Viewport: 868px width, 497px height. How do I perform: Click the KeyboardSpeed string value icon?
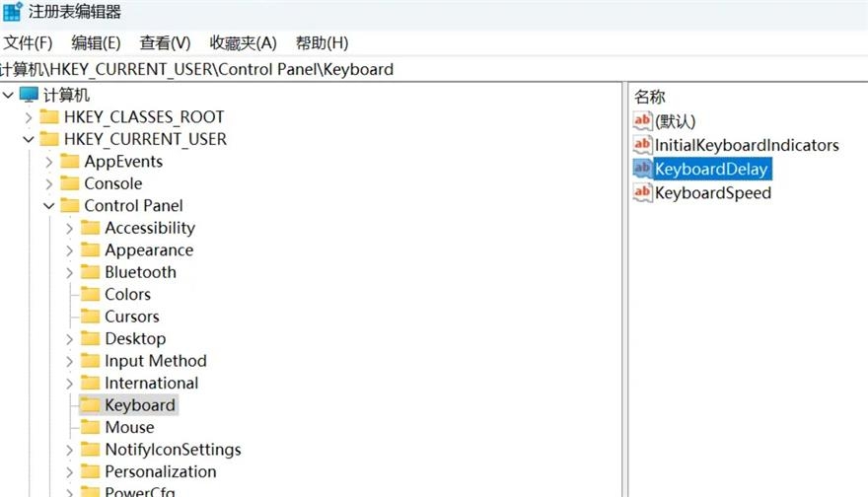tap(642, 192)
